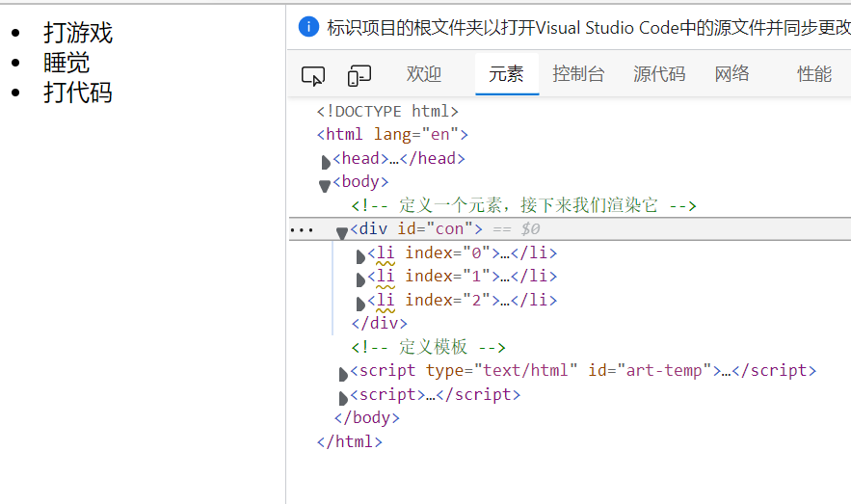Expand the head element node

326,162
